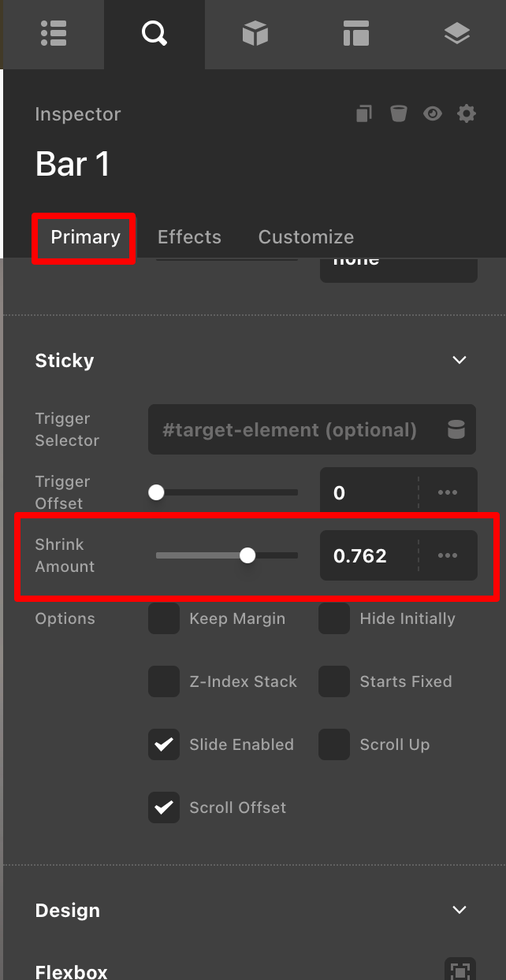506x980 pixels.
Task: Open the Templates layout icon
Action: pyautogui.click(x=356, y=34)
